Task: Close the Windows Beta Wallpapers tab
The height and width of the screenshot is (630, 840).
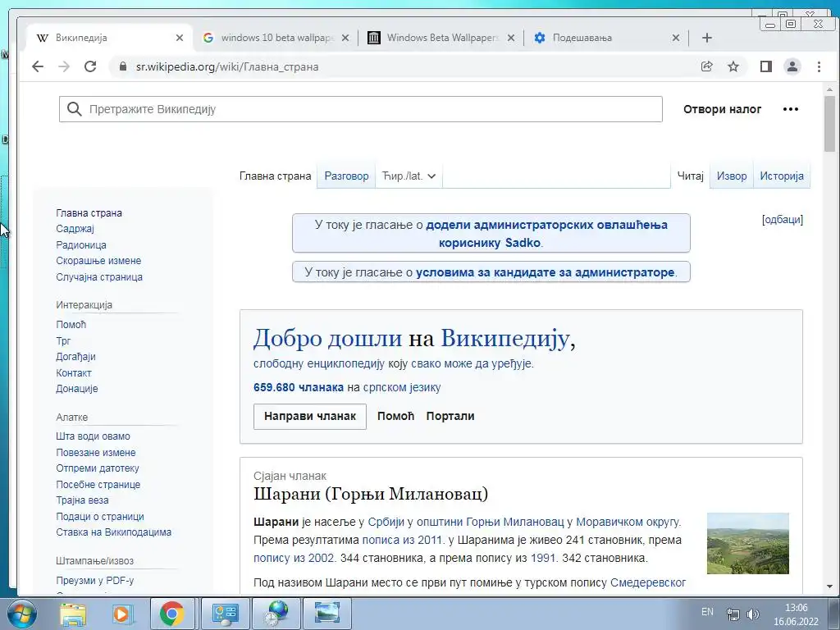Action: point(511,38)
